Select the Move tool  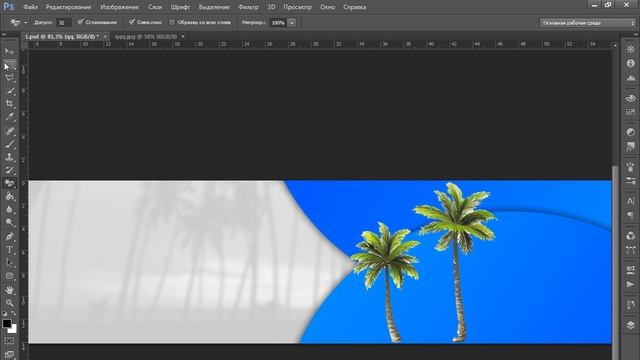coord(9,51)
